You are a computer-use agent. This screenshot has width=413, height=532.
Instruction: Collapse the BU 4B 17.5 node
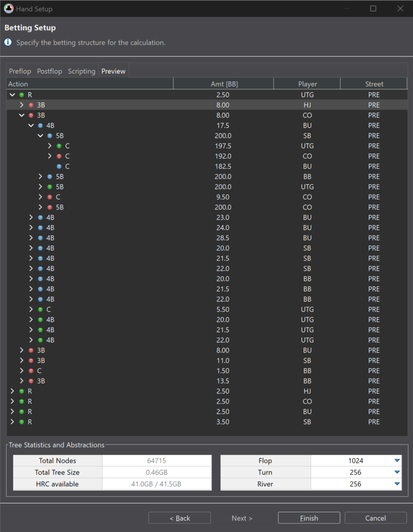pyautogui.click(x=31, y=126)
